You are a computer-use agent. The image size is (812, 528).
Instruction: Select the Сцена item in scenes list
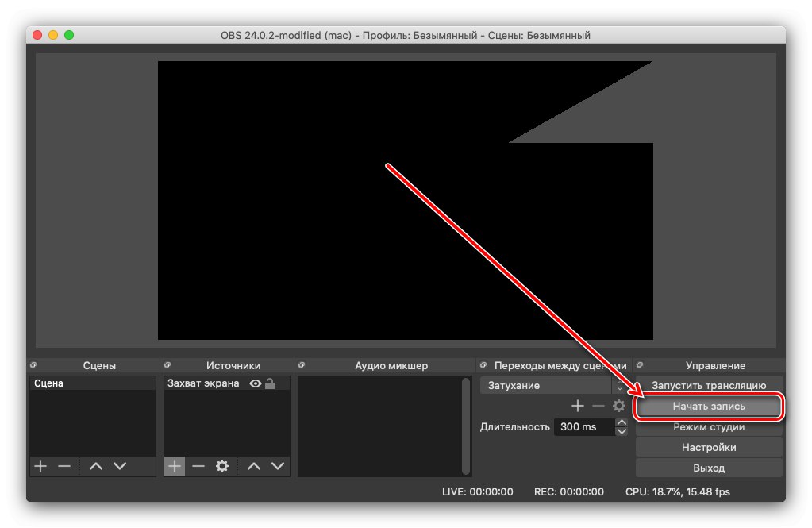point(93,383)
